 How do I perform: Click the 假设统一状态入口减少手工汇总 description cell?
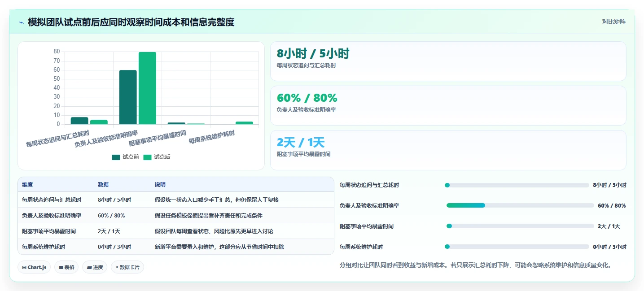pyautogui.click(x=217, y=200)
